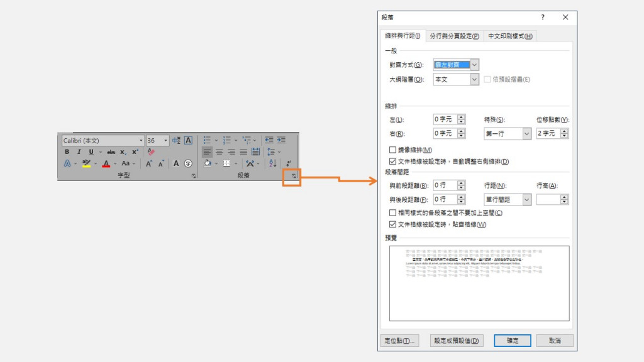The width and height of the screenshot is (644, 362).
Task: Toggle 相同樣式的各段落之間不要加上空間(C) checkbox
Action: (392, 212)
